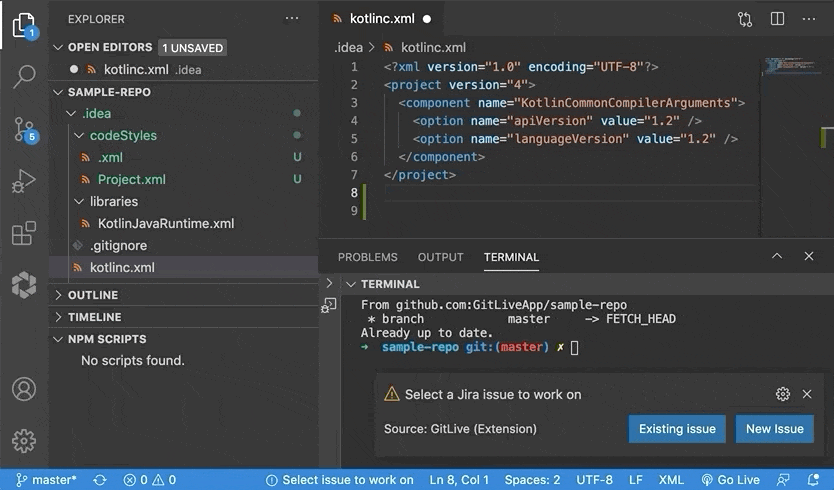834x490 pixels.
Task: Expand the terminal side chevron
Action: pos(329,283)
